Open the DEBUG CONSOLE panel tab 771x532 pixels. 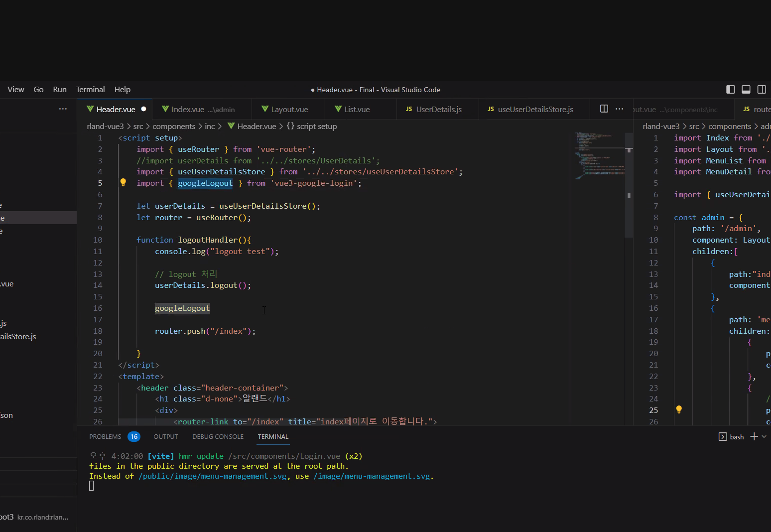218,437
